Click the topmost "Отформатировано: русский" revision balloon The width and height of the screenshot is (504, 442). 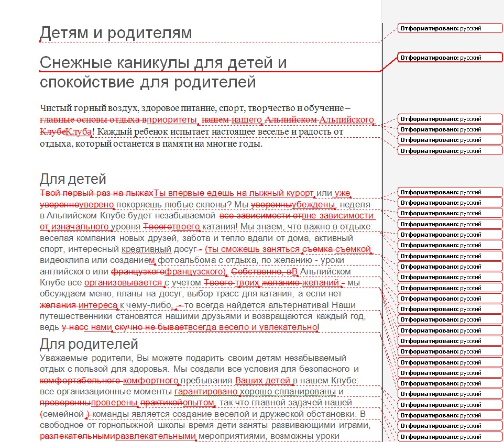coord(450,28)
